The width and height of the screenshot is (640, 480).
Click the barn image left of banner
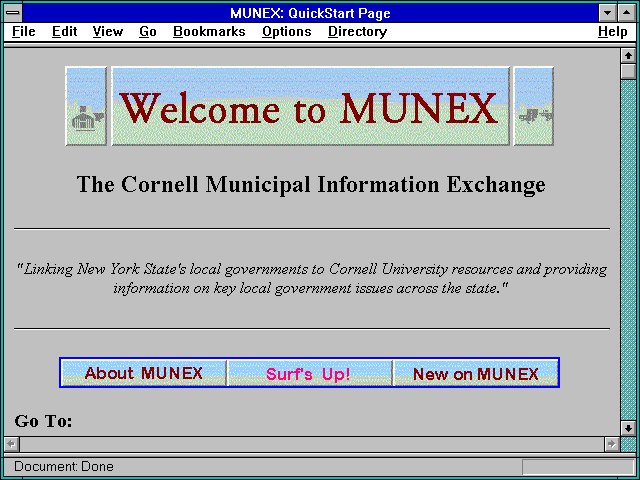coord(86,106)
